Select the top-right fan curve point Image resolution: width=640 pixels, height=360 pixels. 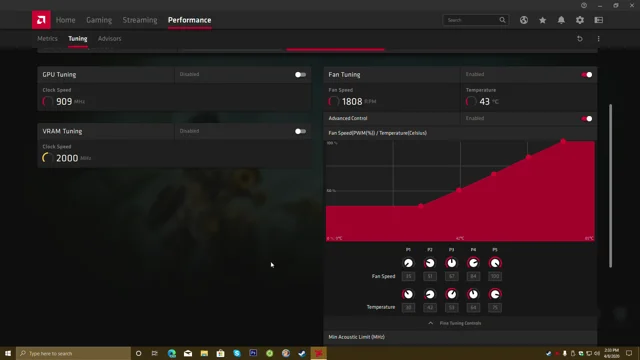tap(563, 141)
